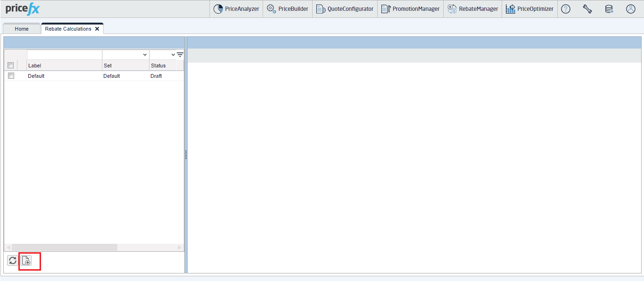Open the RebateManager menu

472,9
